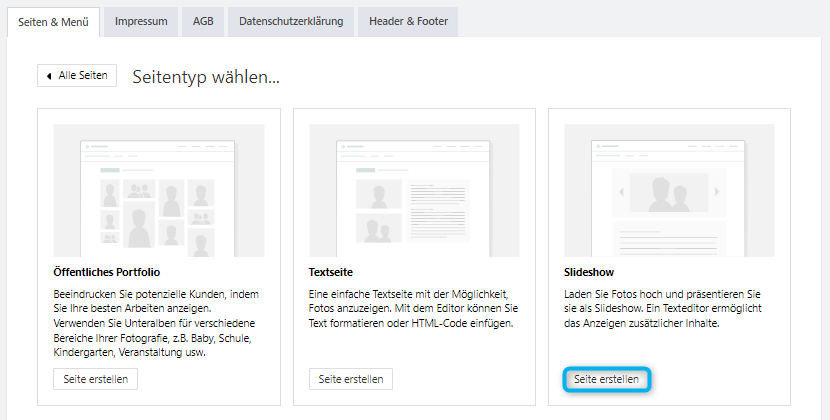This screenshot has width=830, height=420.
Task: Click the Seitentyp wählen... title
Action: point(206,77)
